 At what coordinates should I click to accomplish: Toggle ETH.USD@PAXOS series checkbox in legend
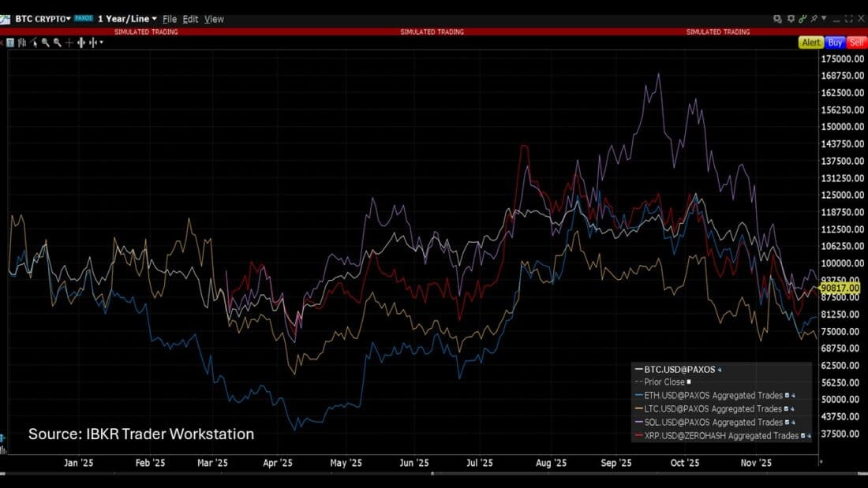click(x=788, y=396)
